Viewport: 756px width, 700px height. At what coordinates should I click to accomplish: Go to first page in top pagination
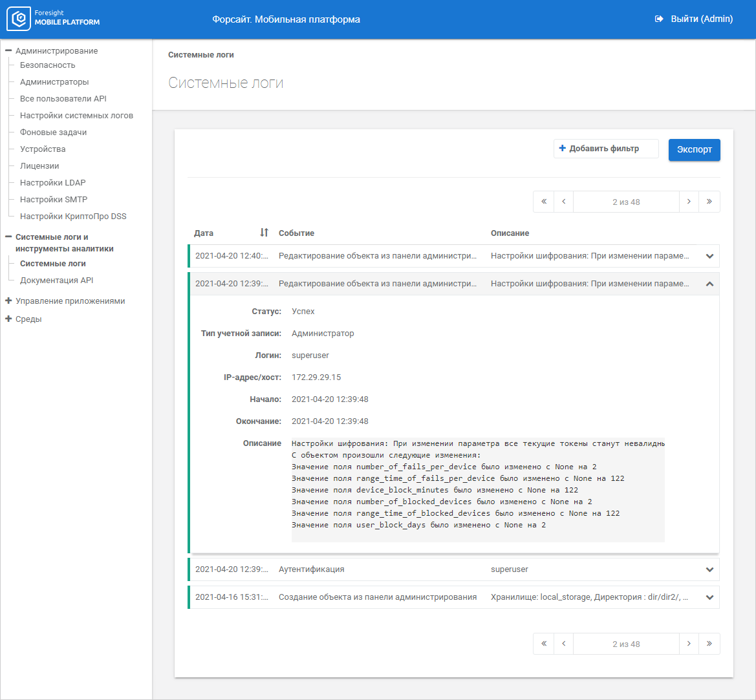[x=543, y=202]
